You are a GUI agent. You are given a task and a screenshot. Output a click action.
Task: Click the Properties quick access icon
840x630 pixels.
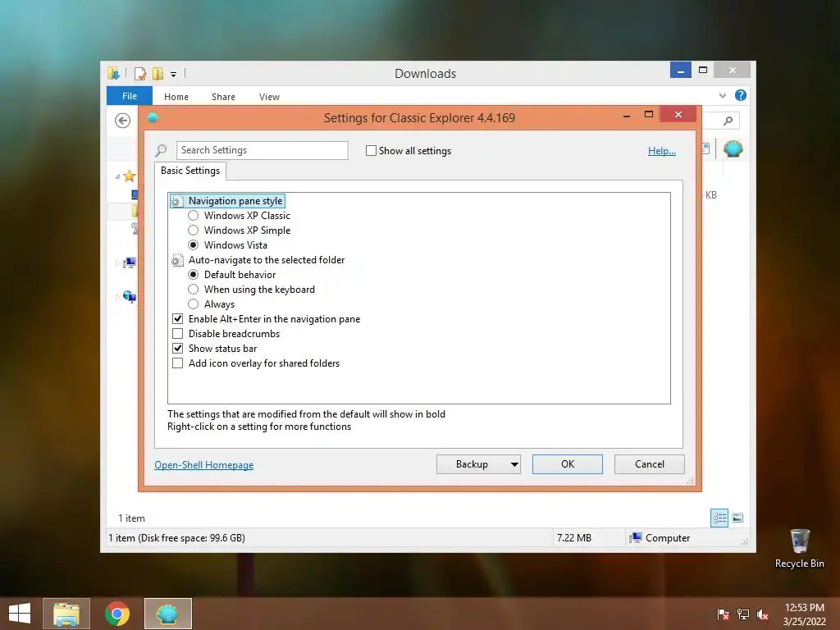click(140, 73)
